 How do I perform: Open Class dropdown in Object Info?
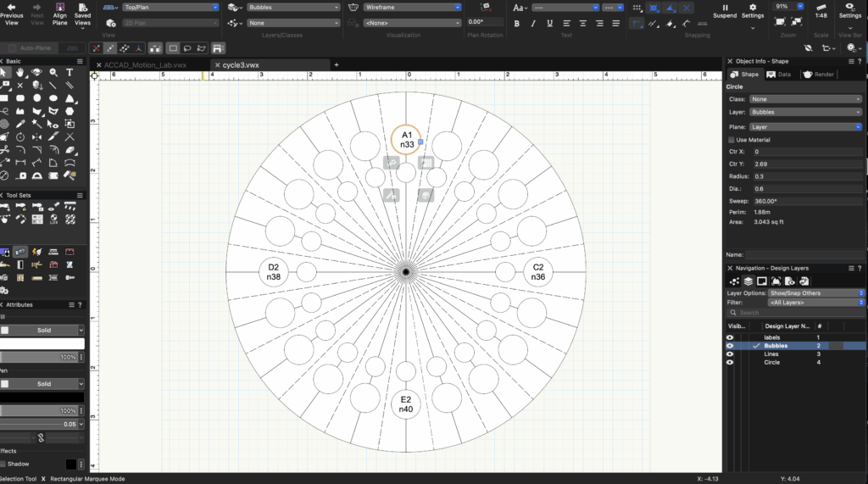pos(806,99)
